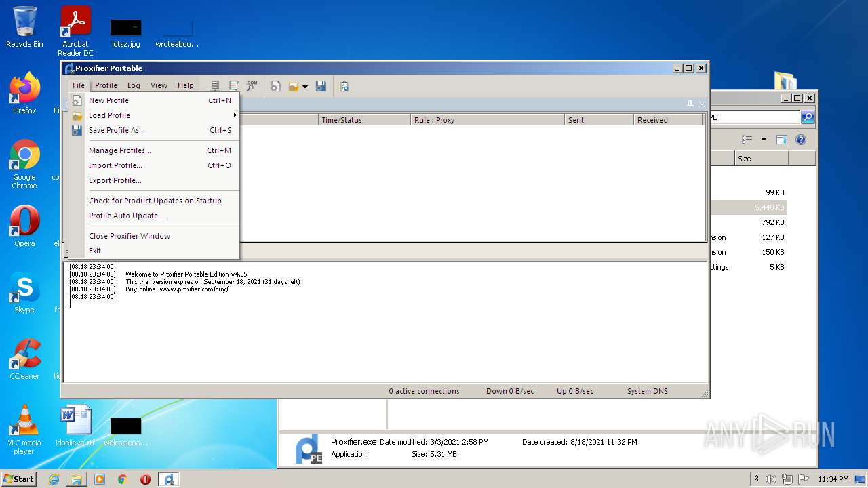Screen dimensions: 868x488
Task: Click the 'Buy online: www.proxifier.com/buy/' log line
Action: [x=177, y=289]
